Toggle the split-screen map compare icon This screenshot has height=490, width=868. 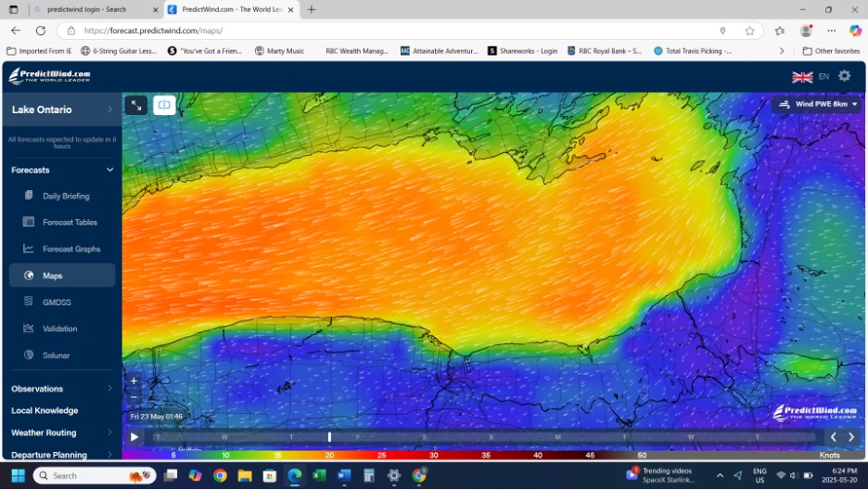coord(164,106)
